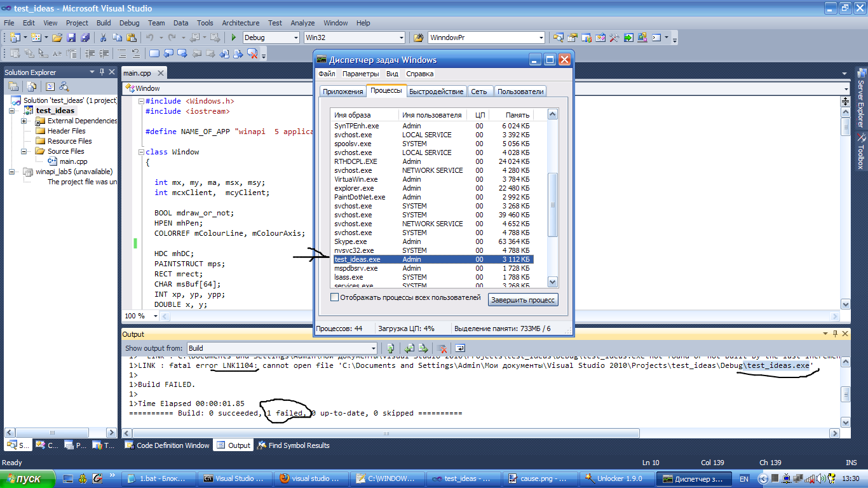Open the Win32 platform dropdown
This screenshot has height=488, width=868.
[x=401, y=37]
